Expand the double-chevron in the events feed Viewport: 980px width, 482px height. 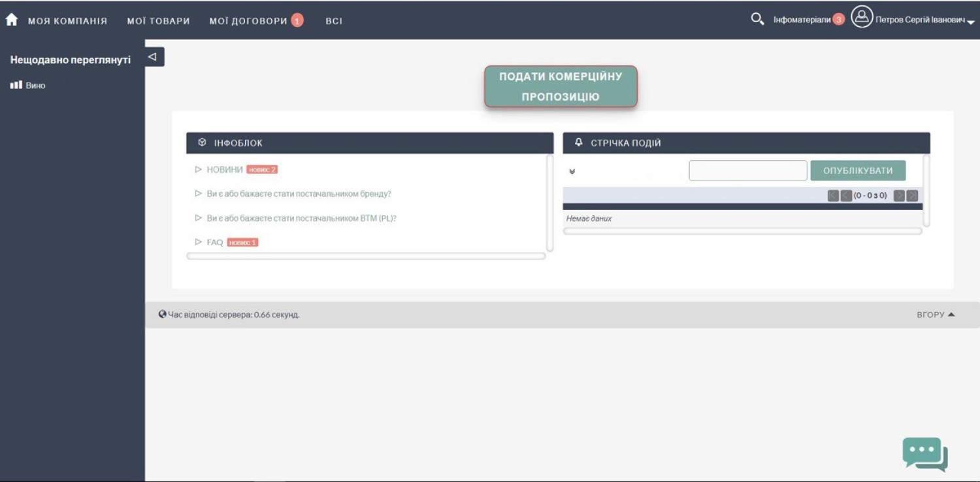(x=572, y=171)
